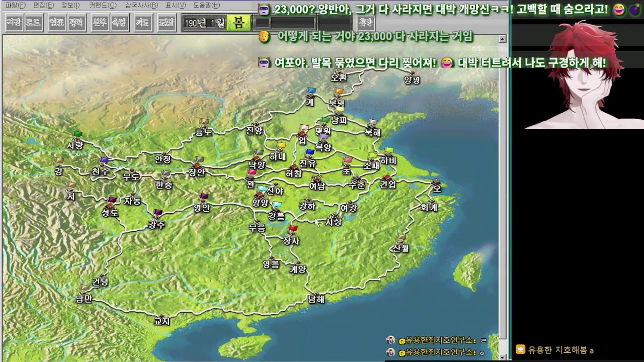Image resolution: width=644 pixels, height=362 pixels.
Task: Select the 양평 city label
Action: [x=412, y=80]
